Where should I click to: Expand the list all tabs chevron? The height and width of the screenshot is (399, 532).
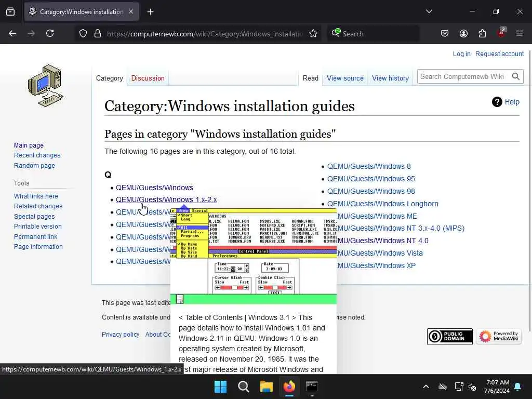[429, 11]
